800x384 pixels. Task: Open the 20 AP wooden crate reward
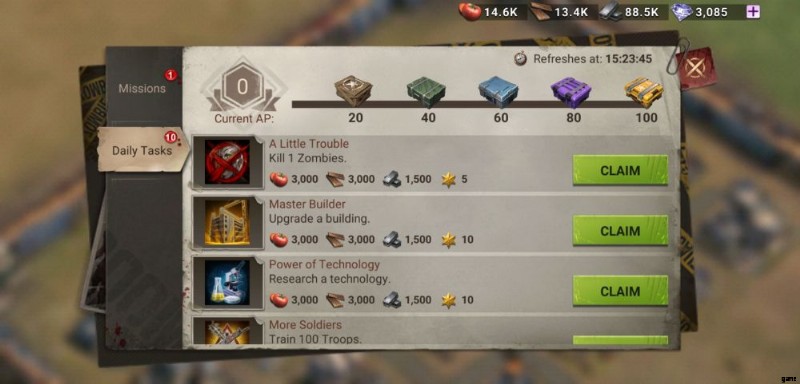point(353,92)
